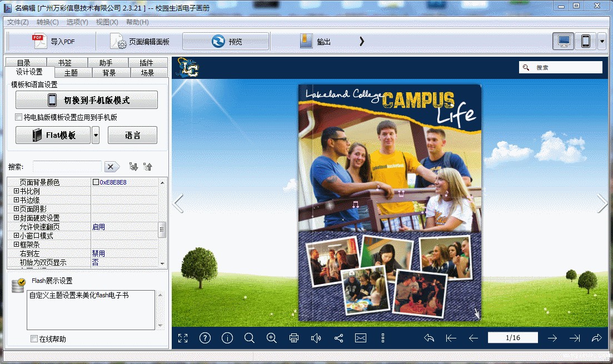Click the zoom-in magnifier with plus icon
The image size is (613, 364).
pos(272,338)
